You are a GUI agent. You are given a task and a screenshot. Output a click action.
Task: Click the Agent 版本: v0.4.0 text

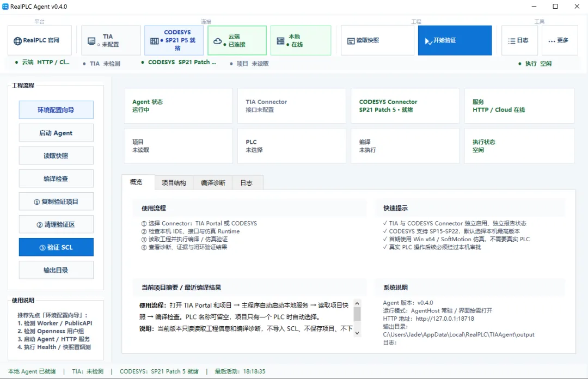pyautogui.click(x=408, y=303)
